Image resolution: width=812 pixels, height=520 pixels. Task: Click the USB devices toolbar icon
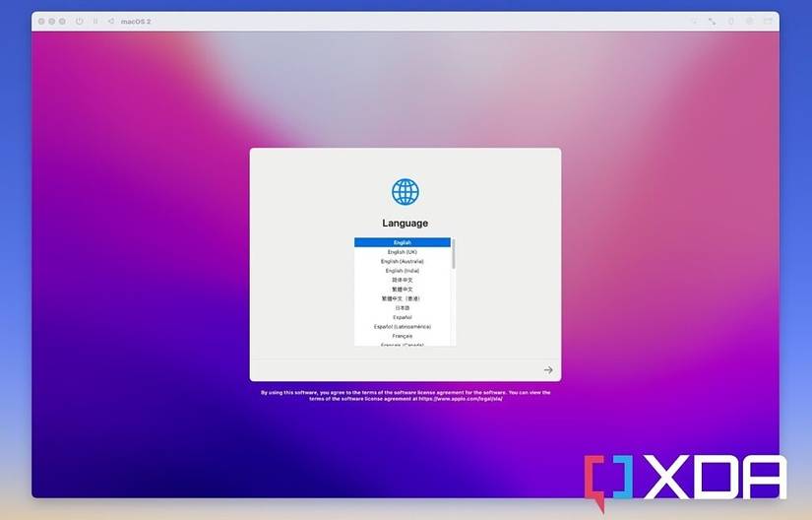click(x=730, y=22)
